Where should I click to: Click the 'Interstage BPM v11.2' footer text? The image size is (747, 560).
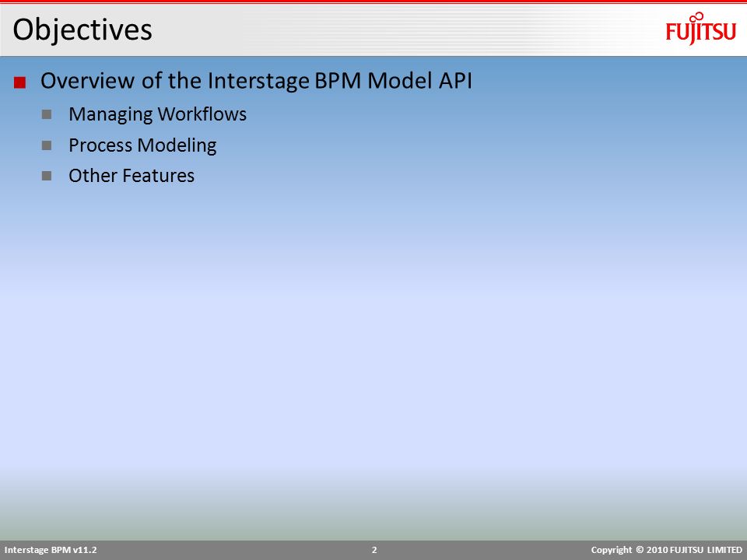point(51,550)
